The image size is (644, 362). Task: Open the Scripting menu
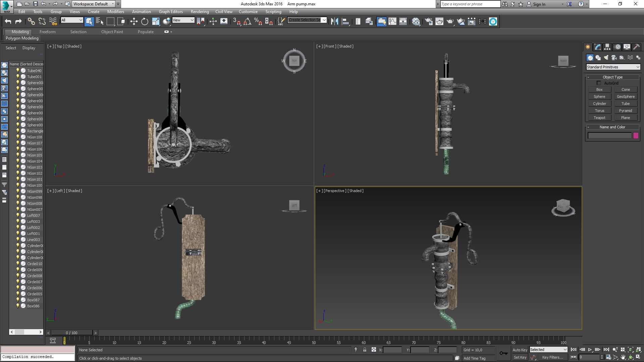click(273, 11)
